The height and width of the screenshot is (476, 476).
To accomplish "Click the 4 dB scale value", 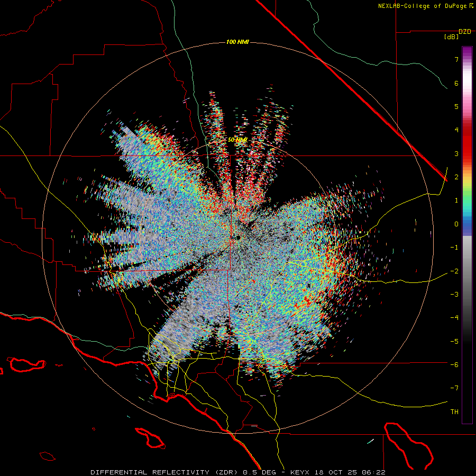I will tap(456, 130).
